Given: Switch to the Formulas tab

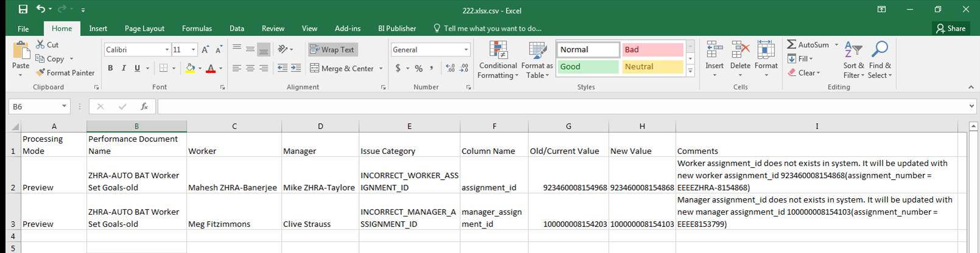Looking at the screenshot, I should 197,29.
